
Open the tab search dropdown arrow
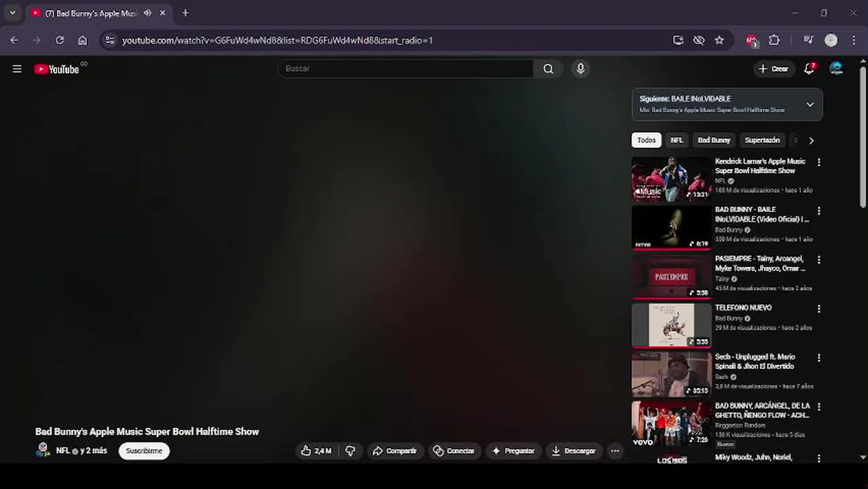click(x=12, y=13)
